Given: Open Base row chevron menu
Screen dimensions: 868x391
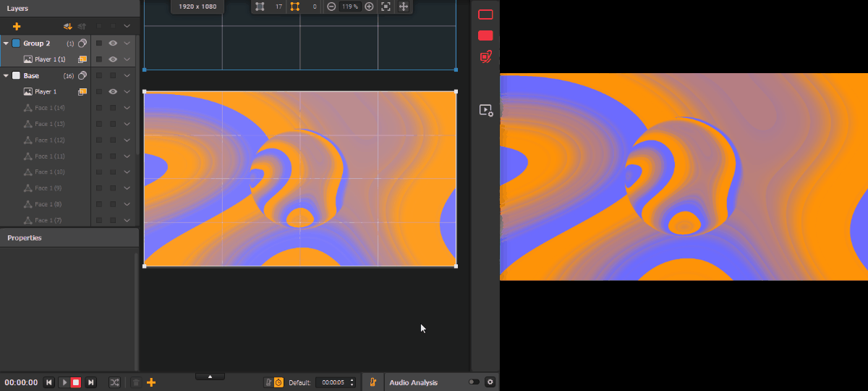Looking at the screenshot, I should tap(127, 75).
